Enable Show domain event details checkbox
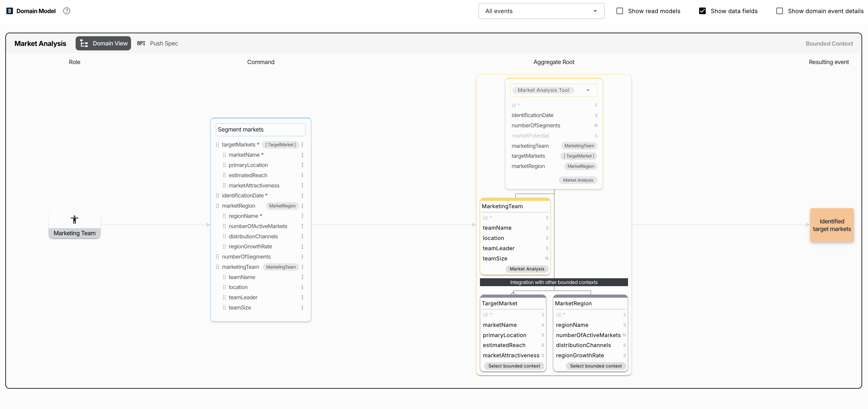This screenshot has height=409, width=868. click(x=779, y=11)
